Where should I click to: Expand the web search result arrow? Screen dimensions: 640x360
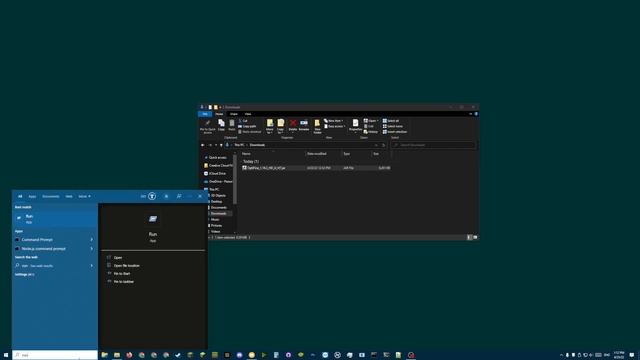click(91, 266)
